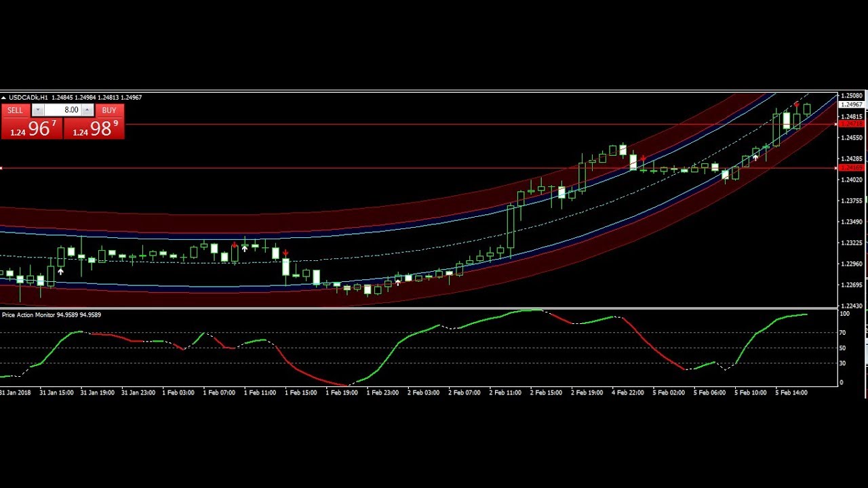868x488 pixels.
Task: Click the 1.24815 price scale label
Action: (x=852, y=117)
